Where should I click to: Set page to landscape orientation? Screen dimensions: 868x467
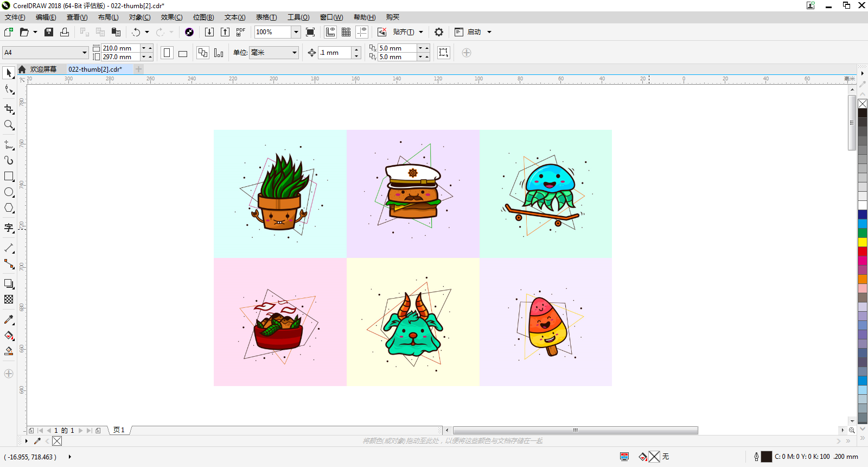183,53
